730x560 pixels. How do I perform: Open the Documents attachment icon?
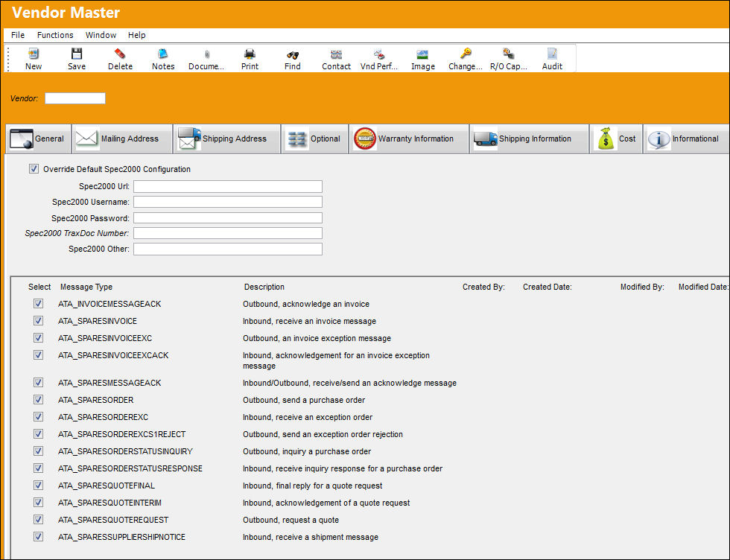point(207,54)
